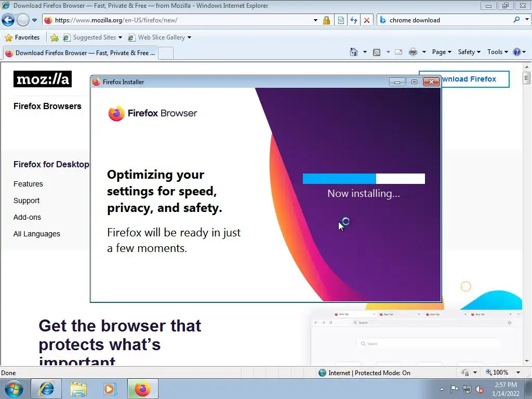Click the taskbar clock showing 2:57 PM
532x399 pixels.
506,389
